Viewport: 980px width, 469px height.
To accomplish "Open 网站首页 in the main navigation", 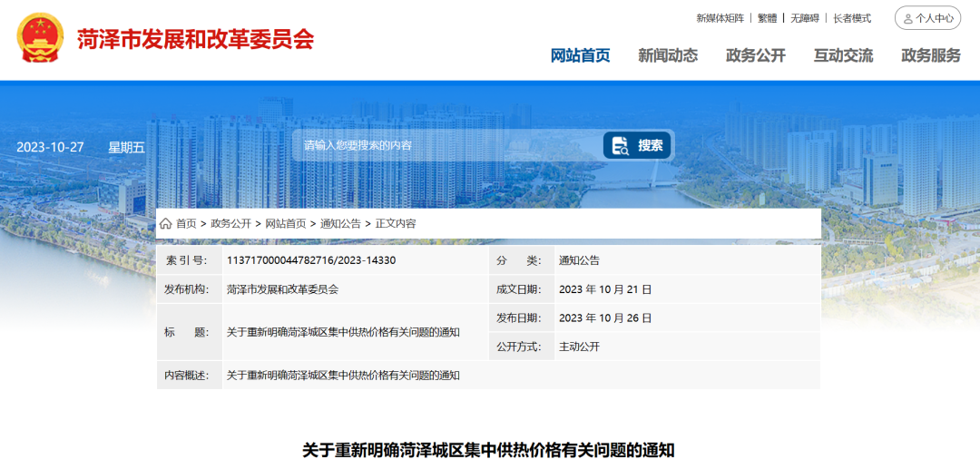I will coord(580,55).
